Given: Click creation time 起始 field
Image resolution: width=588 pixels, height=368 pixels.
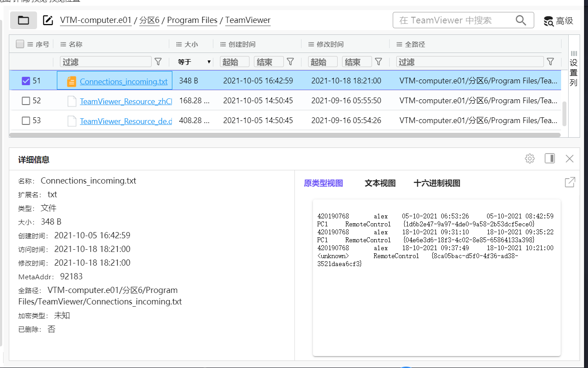Looking at the screenshot, I should coord(234,62).
